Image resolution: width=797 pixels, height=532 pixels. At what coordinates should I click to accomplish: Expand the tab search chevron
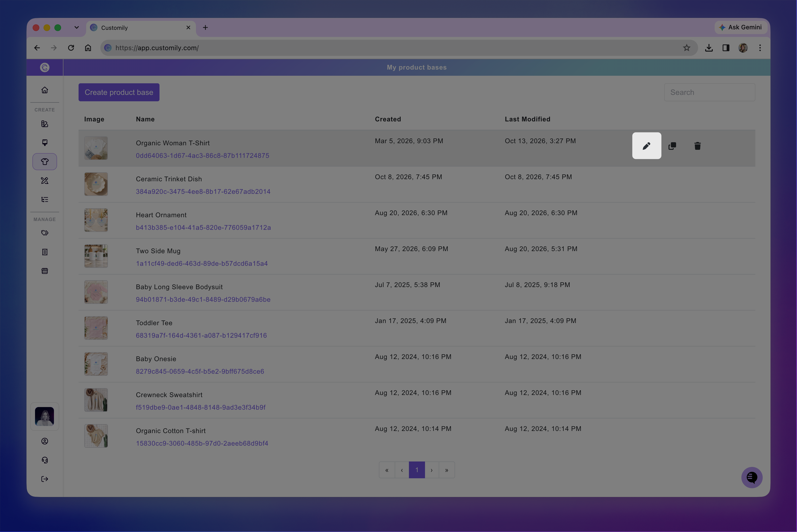[x=77, y=27]
